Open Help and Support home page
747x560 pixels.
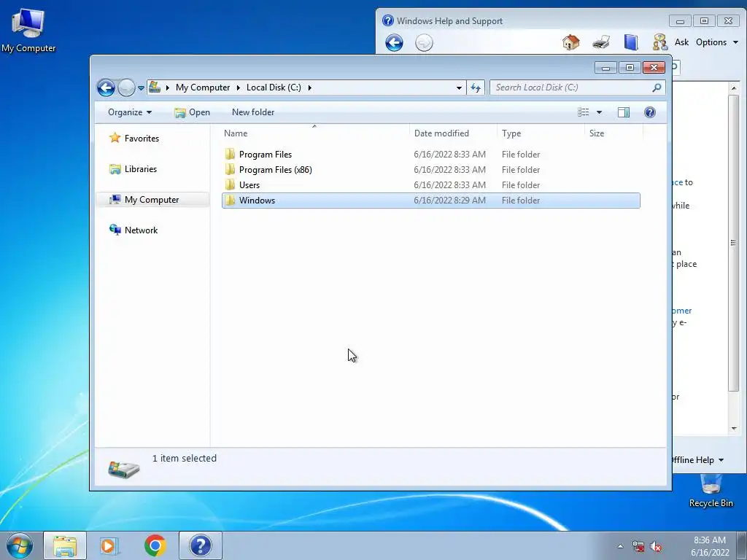tap(570, 42)
